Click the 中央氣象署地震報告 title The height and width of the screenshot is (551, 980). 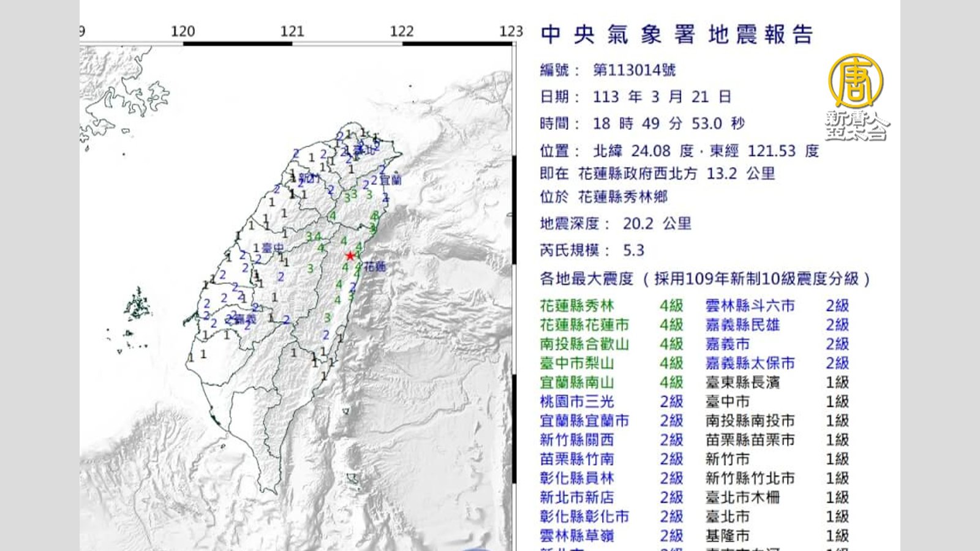[677, 34]
